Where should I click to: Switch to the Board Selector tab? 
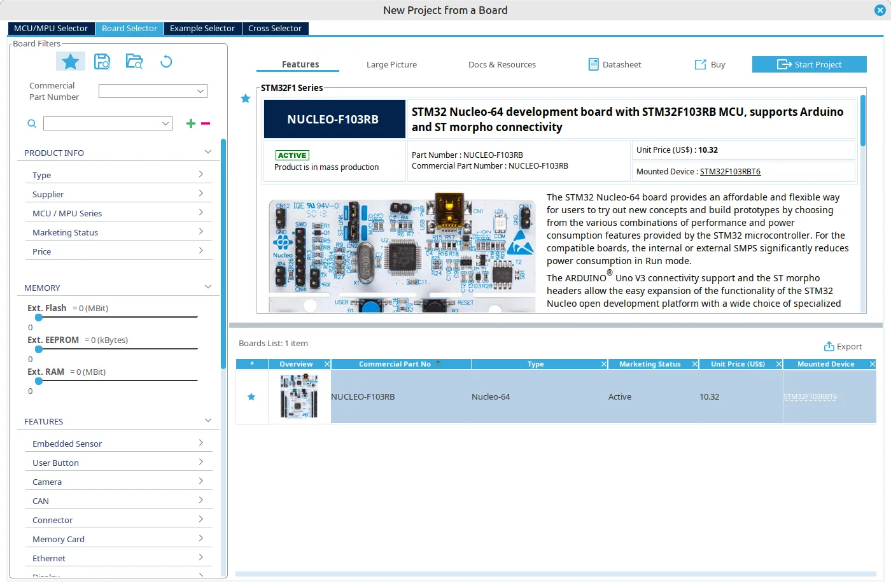click(129, 28)
